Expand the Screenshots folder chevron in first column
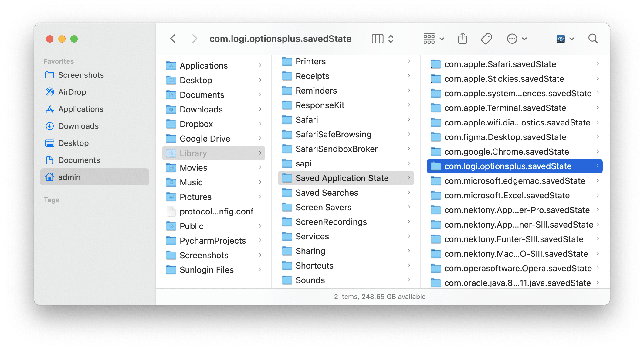Screen dimensions: 644x350 click(x=260, y=255)
